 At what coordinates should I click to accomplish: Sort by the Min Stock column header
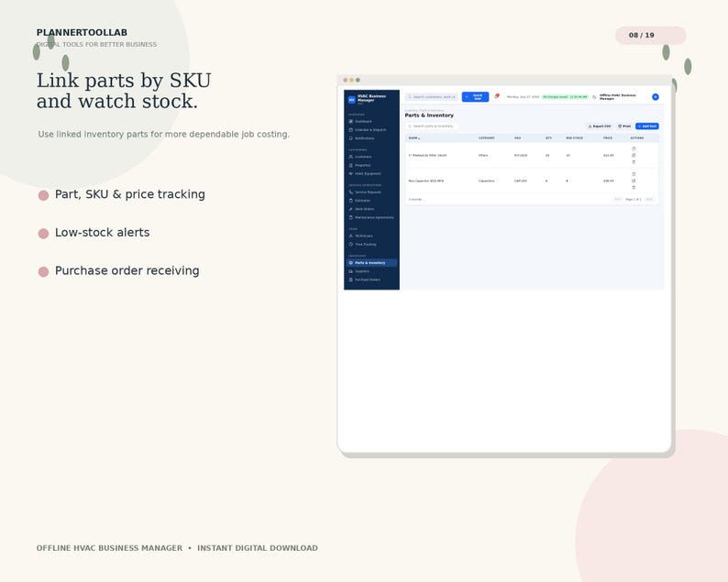(574, 138)
